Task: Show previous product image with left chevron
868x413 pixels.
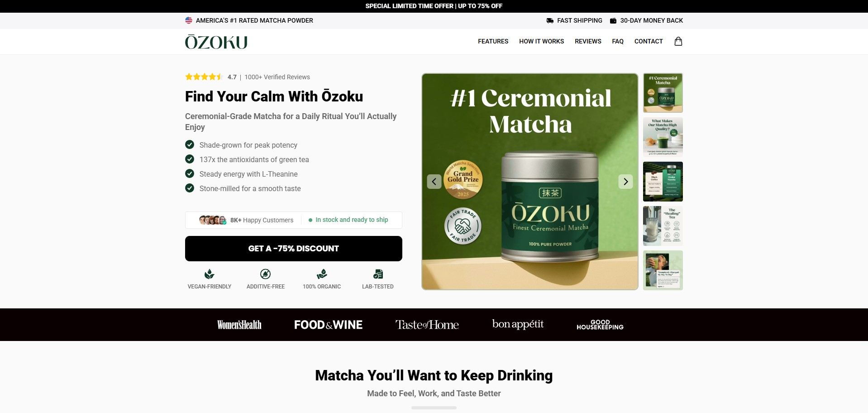Action: 434,182
